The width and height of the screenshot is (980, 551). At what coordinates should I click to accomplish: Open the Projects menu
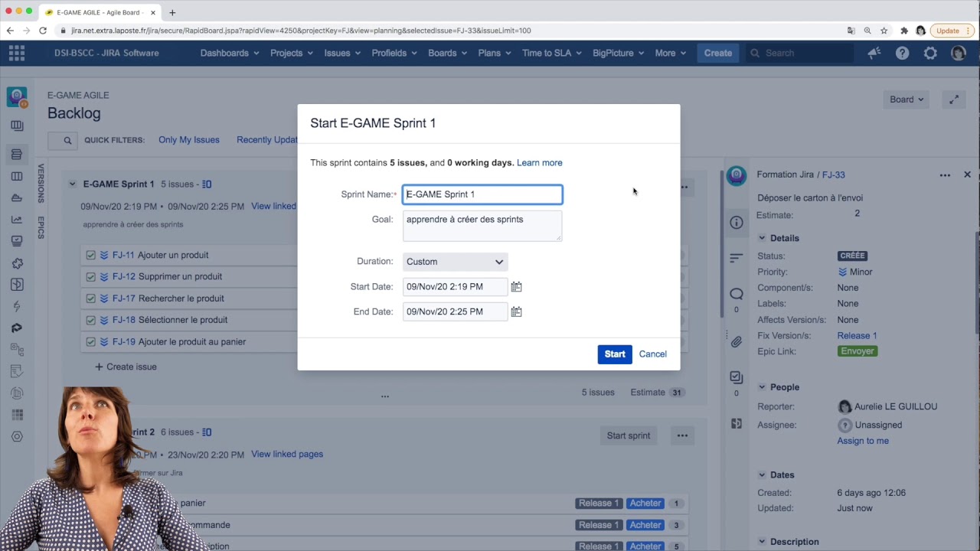coord(292,53)
